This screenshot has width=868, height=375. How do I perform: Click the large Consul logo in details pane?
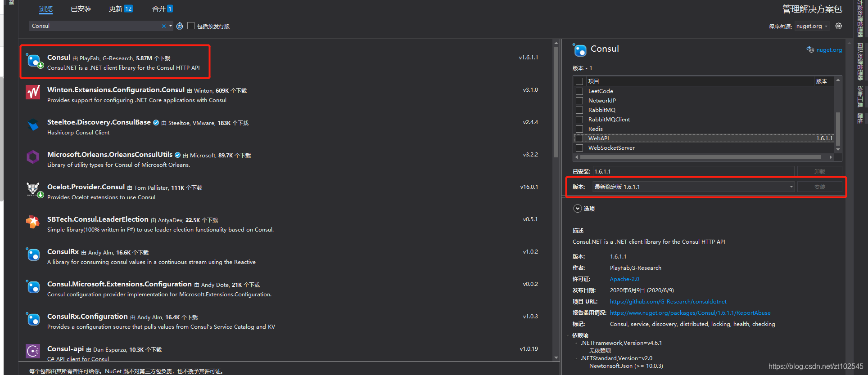[x=580, y=49]
